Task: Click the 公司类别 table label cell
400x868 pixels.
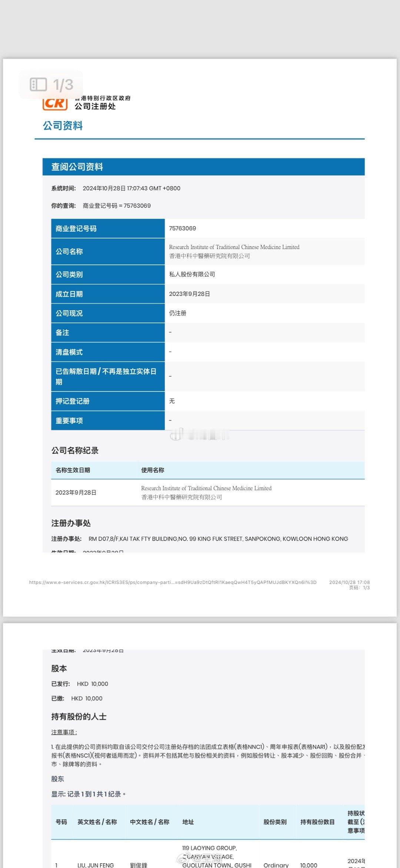Action: 108,274
